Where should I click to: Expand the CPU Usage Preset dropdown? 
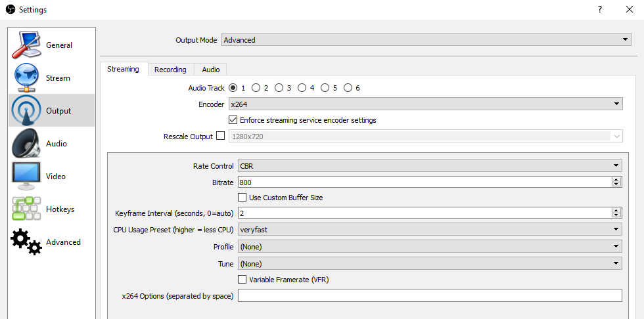pyautogui.click(x=430, y=230)
